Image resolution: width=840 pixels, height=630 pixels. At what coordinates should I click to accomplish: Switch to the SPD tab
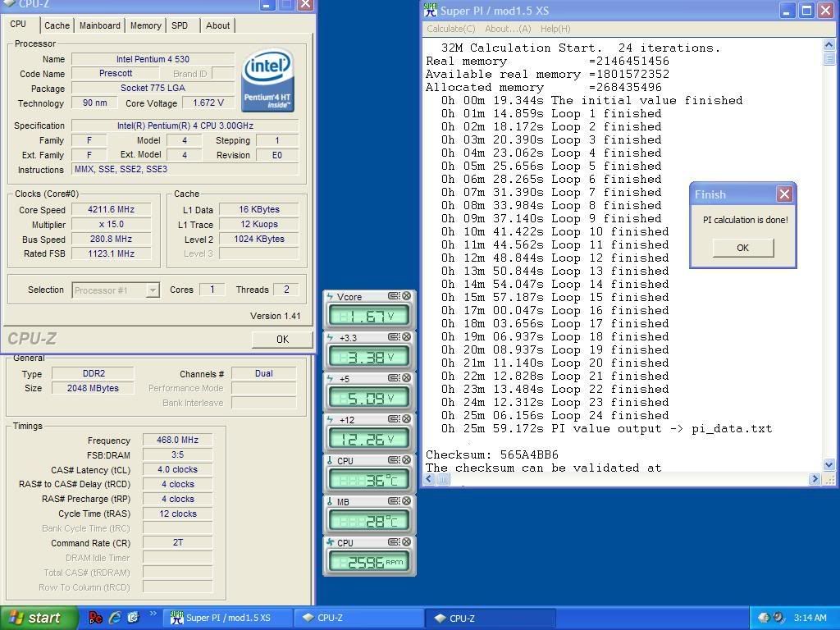point(180,25)
